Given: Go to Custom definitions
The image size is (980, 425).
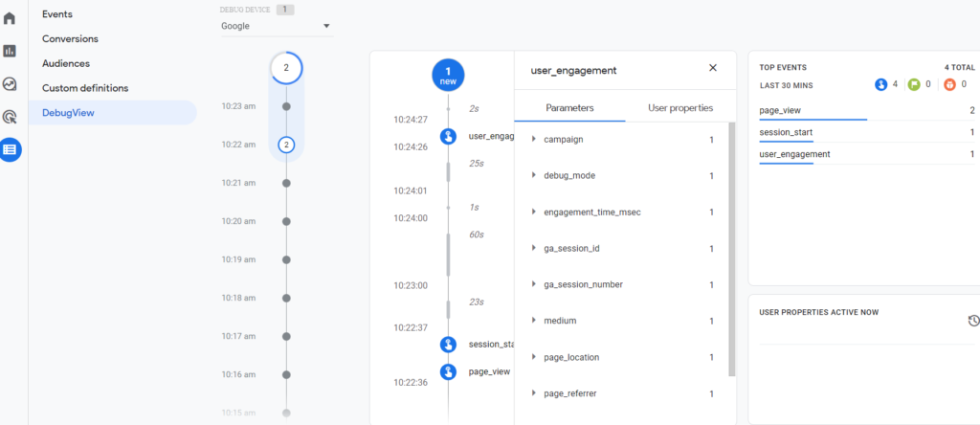Looking at the screenshot, I should (x=85, y=88).
